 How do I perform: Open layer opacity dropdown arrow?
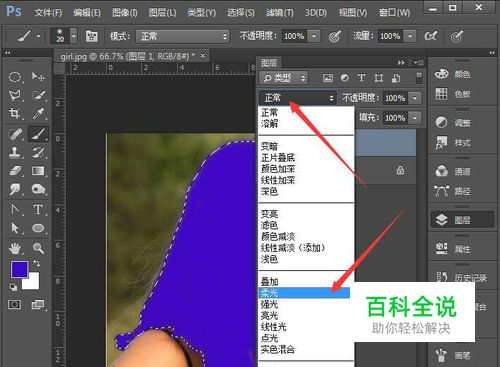(x=415, y=98)
